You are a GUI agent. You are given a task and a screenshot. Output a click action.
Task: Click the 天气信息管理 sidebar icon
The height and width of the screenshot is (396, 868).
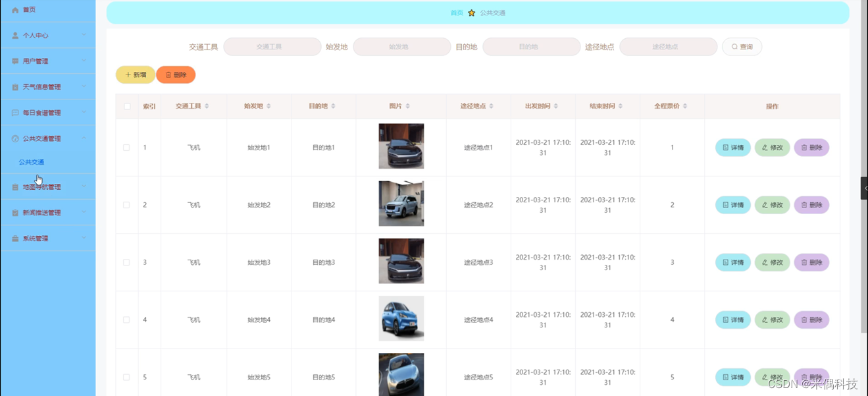point(15,87)
